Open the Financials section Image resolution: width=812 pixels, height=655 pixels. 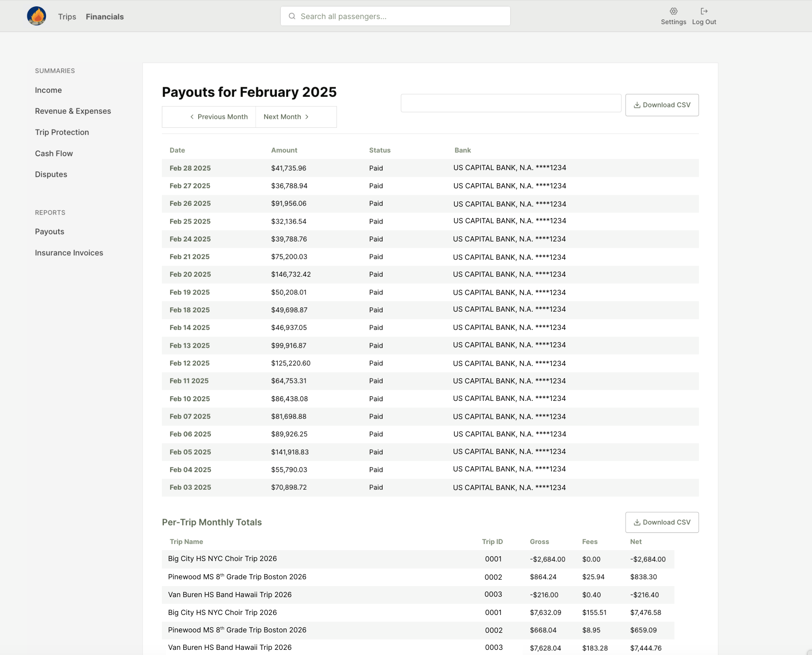(104, 17)
